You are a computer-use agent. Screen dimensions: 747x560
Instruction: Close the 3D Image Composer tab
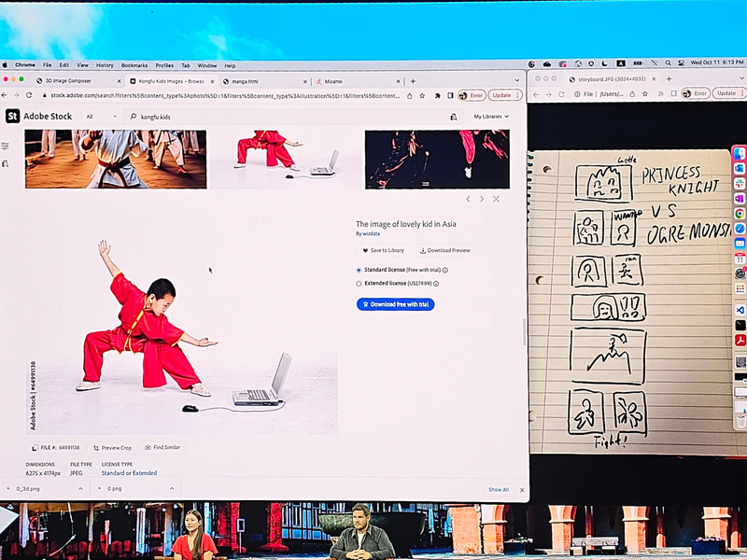click(120, 81)
